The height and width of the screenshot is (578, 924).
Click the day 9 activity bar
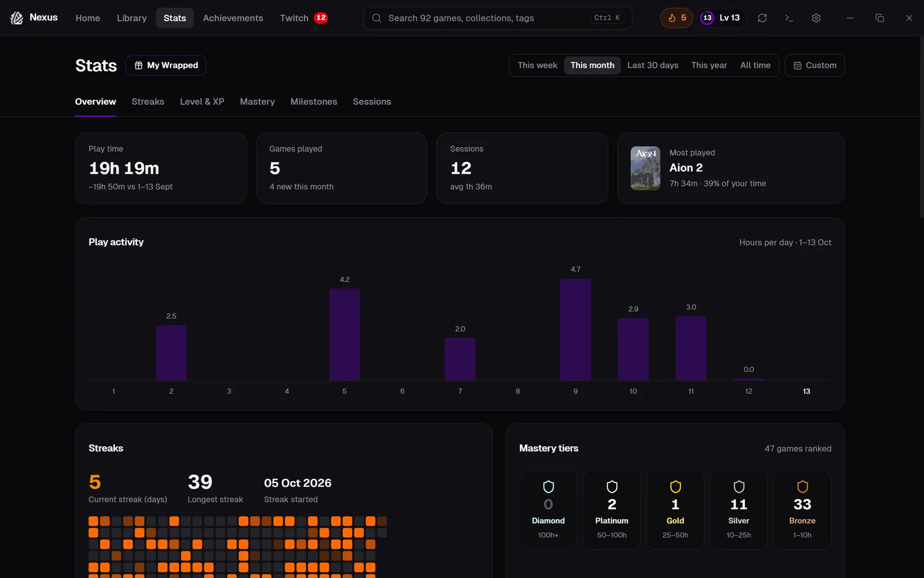click(x=575, y=330)
